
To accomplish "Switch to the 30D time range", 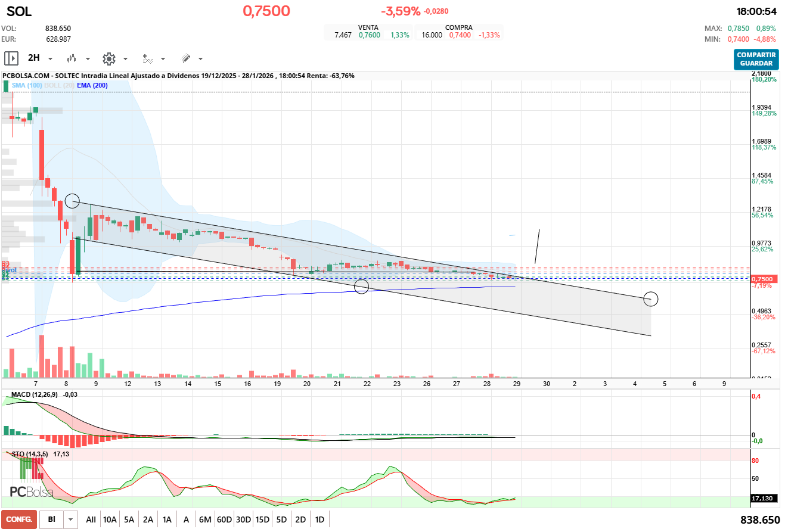I will click(x=243, y=519).
